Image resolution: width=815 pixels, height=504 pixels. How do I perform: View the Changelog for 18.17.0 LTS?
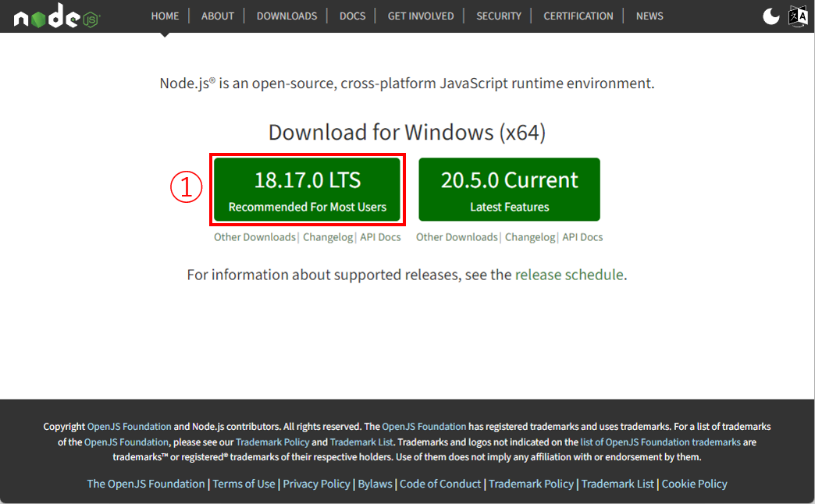click(x=328, y=237)
